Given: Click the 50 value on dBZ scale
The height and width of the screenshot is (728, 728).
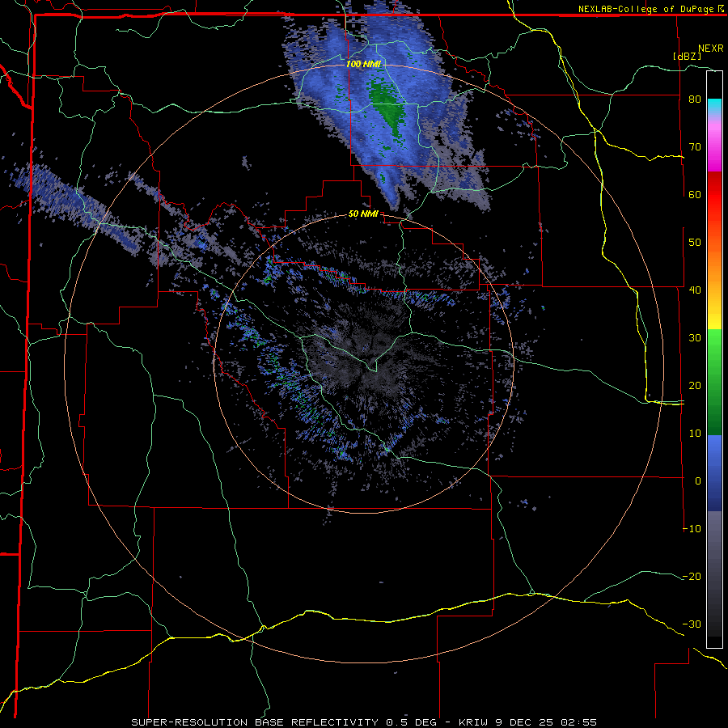Looking at the screenshot, I should coord(695,243).
